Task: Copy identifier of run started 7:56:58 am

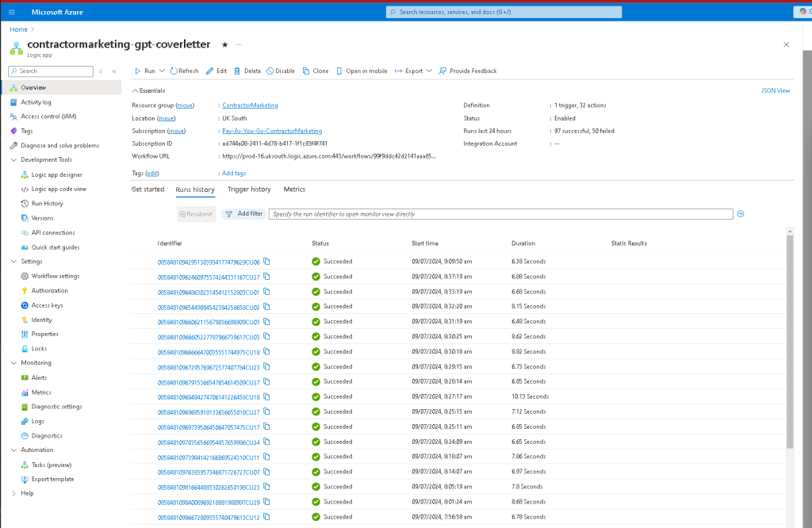Action: (x=266, y=517)
